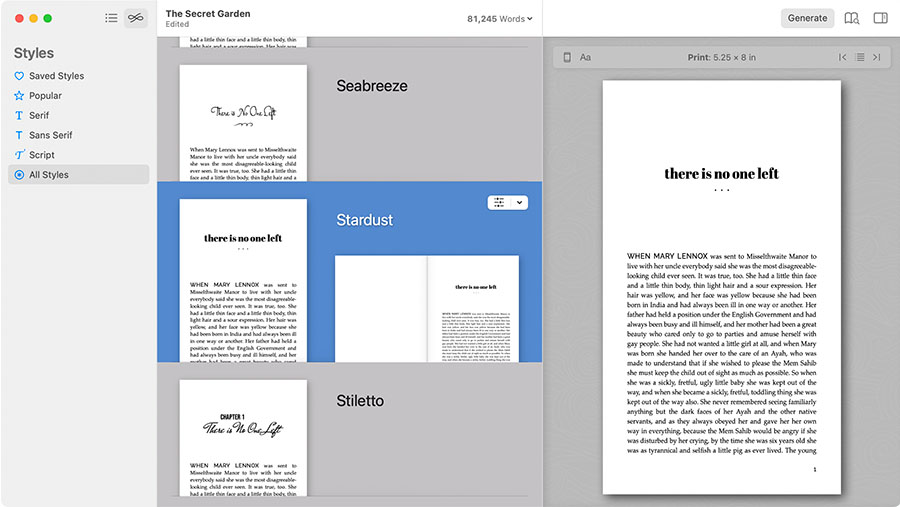Open the 81,245 Words count dropdown

tap(499, 19)
